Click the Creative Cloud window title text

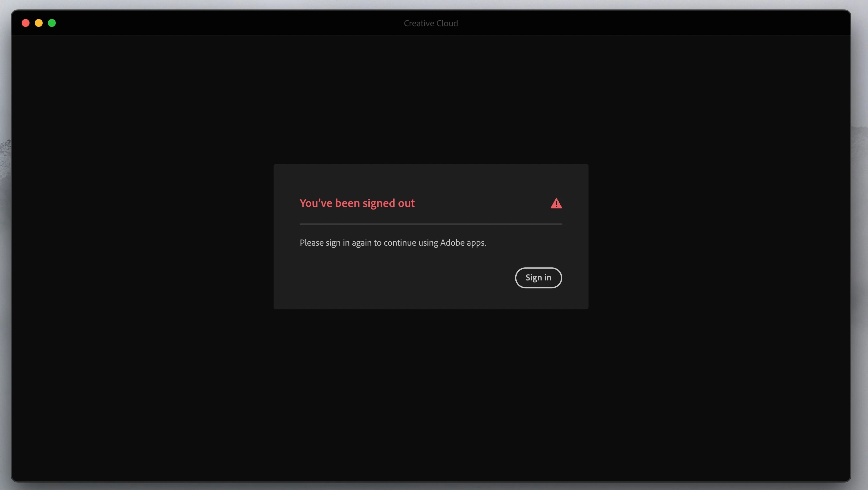[431, 23]
